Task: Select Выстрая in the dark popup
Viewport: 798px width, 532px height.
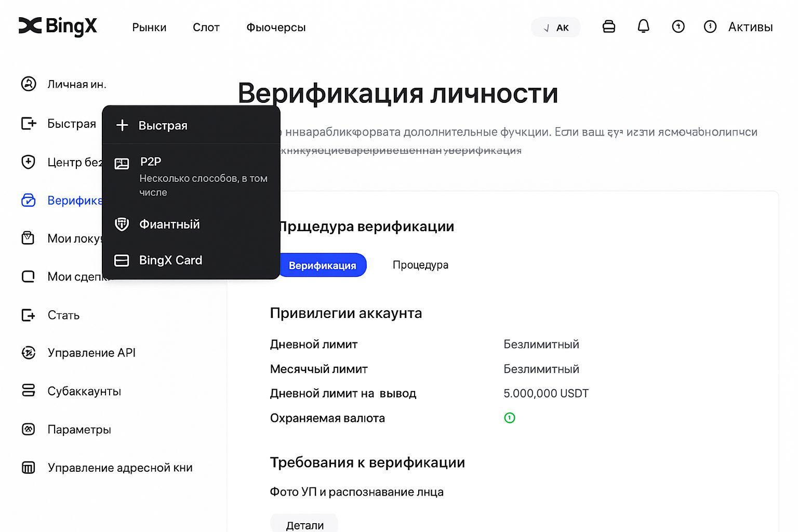Action: tap(191, 125)
